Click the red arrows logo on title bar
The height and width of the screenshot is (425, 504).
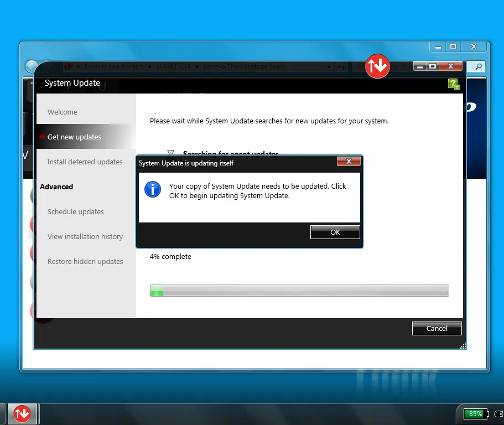(x=378, y=66)
